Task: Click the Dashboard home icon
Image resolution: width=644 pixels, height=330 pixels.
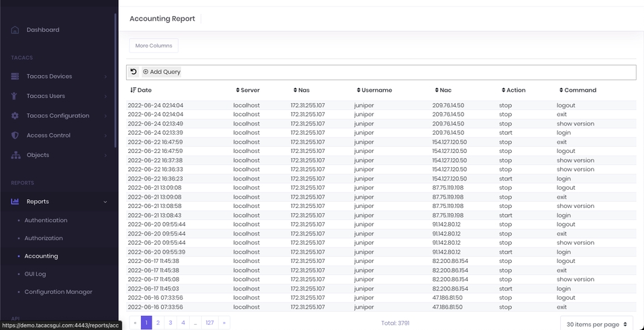Action: pos(15,30)
